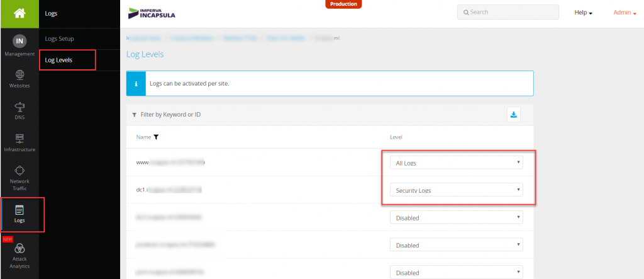Open the Help menu
This screenshot has height=279, width=644.
tap(583, 13)
